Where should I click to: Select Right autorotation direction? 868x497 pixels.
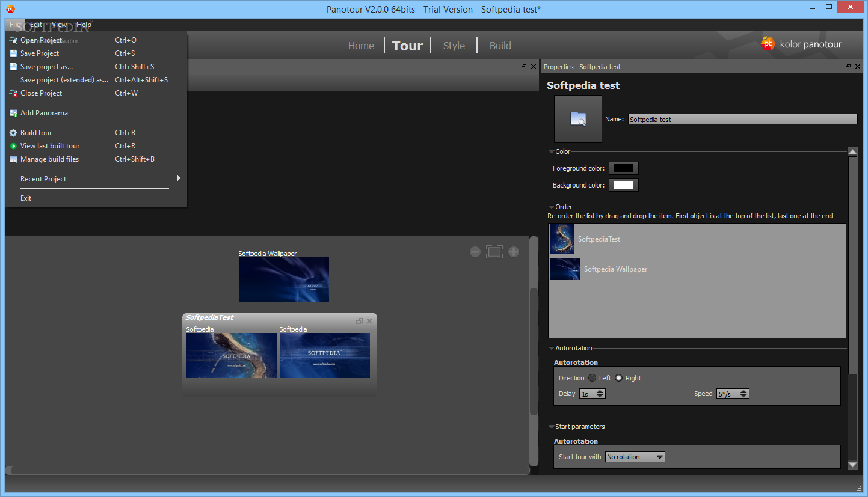pos(618,378)
